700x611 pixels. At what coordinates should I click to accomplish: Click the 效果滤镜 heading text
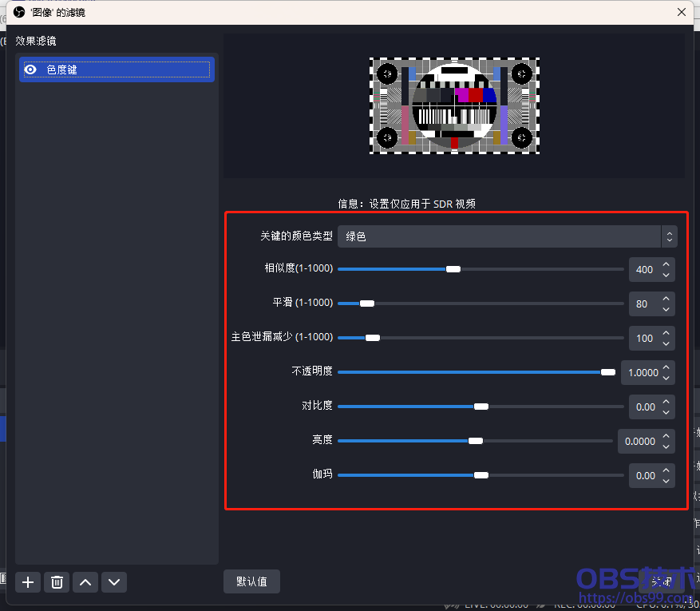pyautogui.click(x=36, y=41)
